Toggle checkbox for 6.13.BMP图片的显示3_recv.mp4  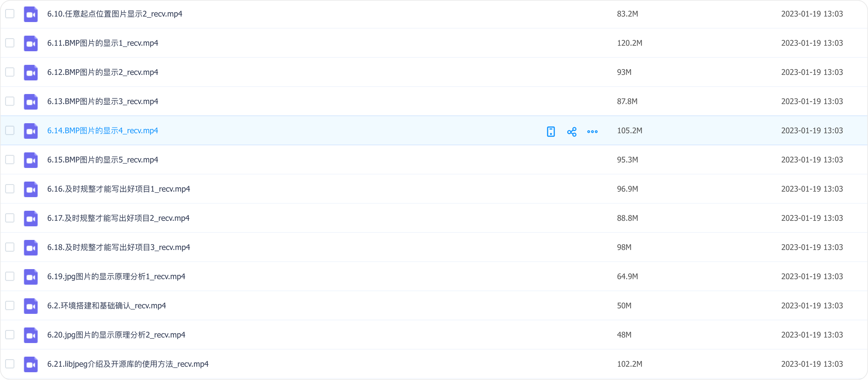tap(10, 101)
